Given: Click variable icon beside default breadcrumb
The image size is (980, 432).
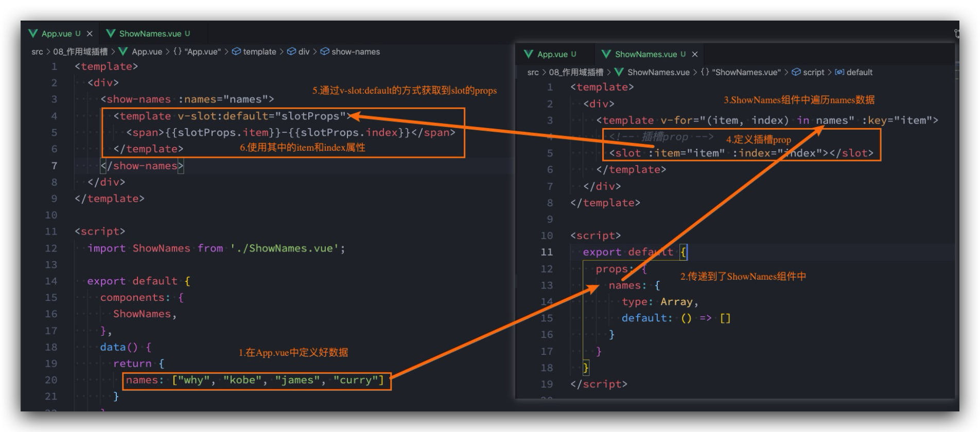Looking at the screenshot, I should [x=839, y=72].
